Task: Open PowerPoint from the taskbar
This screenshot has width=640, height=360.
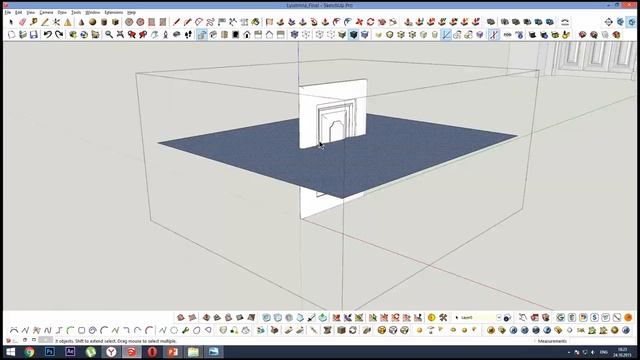Action: pyautogui.click(x=173, y=352)
